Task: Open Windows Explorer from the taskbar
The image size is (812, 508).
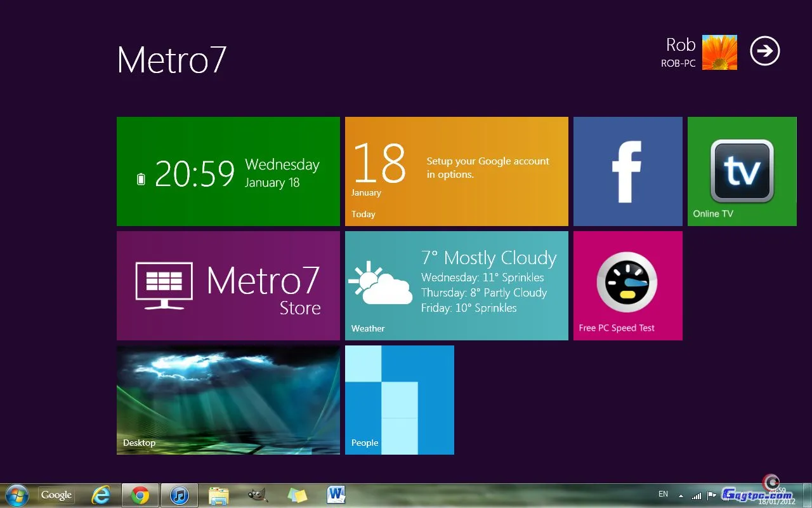Action: (x=219, y=495)
